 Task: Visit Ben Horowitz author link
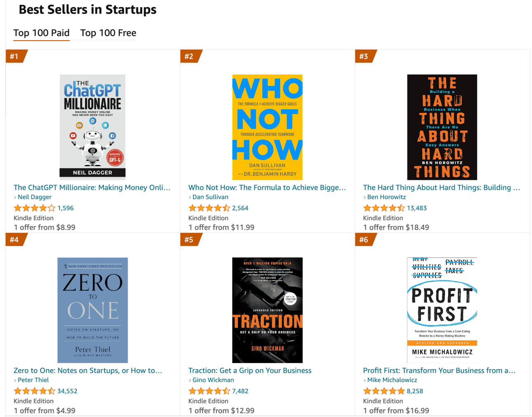pos(386,197)
